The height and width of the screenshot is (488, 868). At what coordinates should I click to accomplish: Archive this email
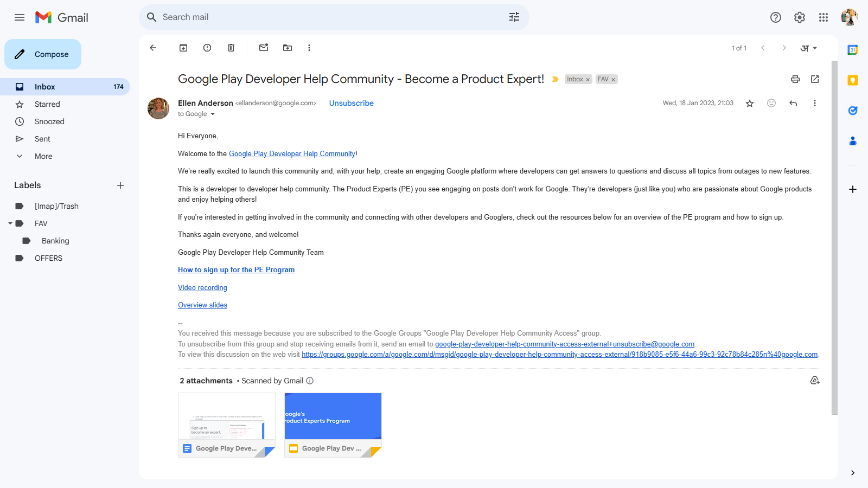(x=183, y=48)
